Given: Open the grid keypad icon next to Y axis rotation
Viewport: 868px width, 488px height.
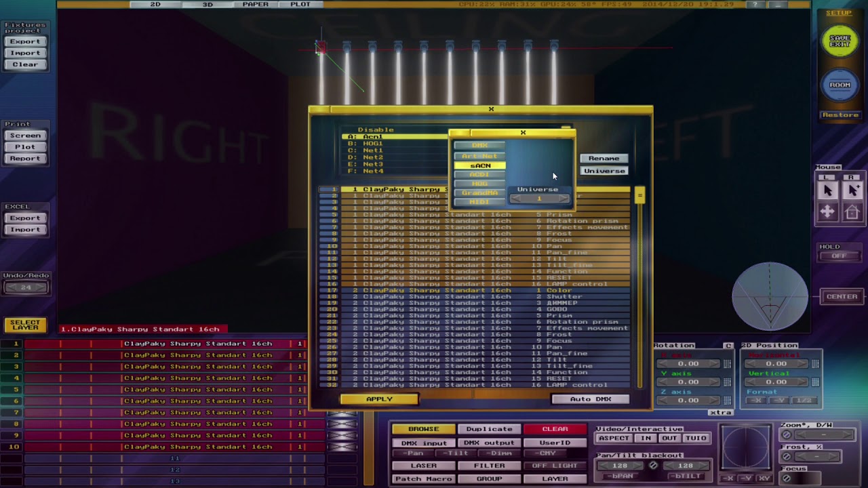Looking at the screenshot, I should 727,382.
